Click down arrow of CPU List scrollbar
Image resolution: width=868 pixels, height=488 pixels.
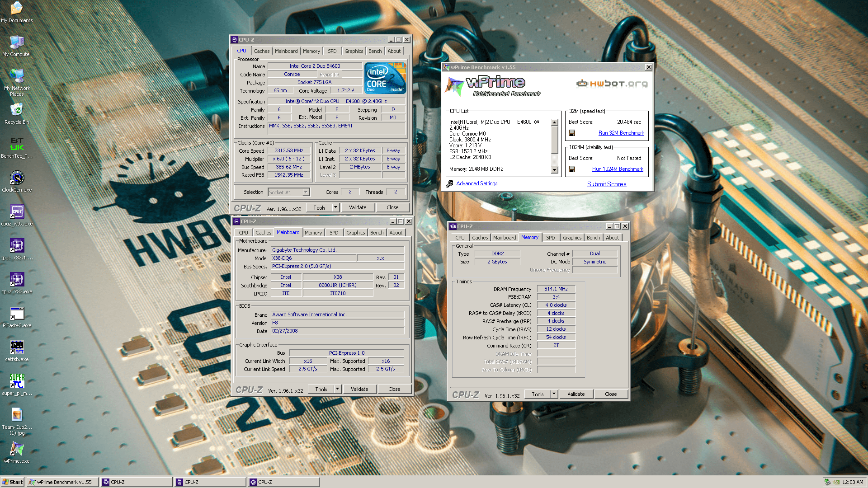[x=555, y=170]
